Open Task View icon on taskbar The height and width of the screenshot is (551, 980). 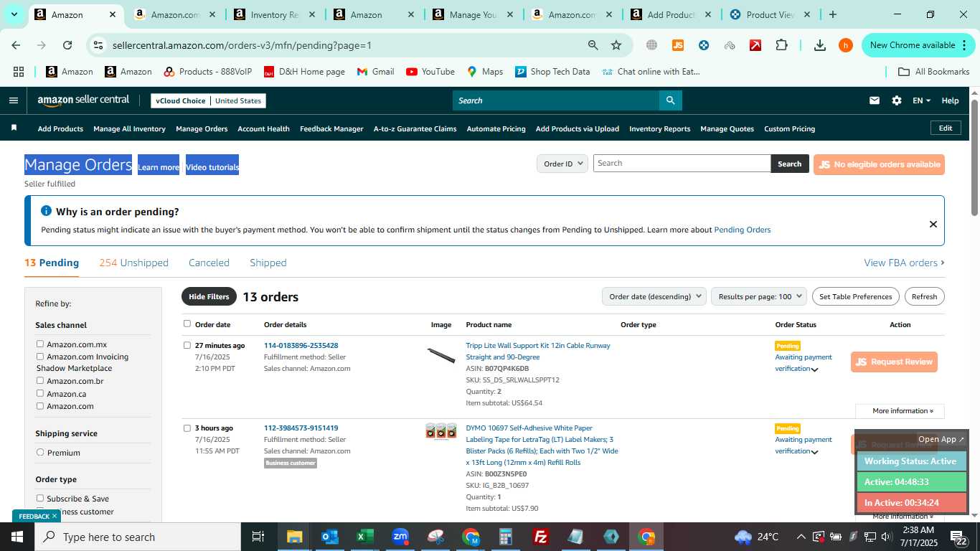point(258,537)
